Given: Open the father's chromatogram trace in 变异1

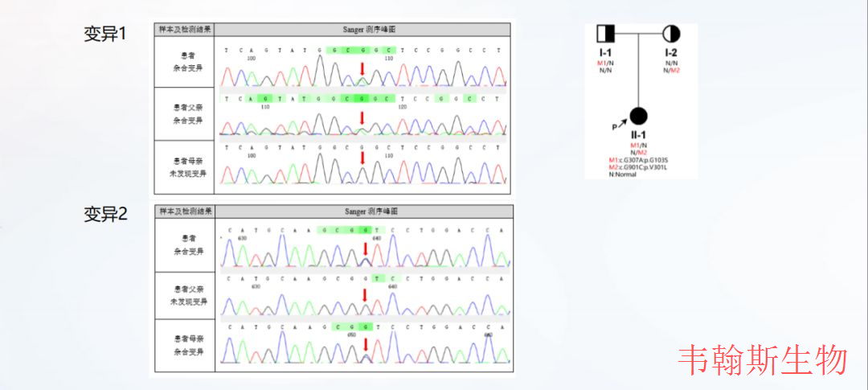Looking at the screenshot, I should [363, 124].
